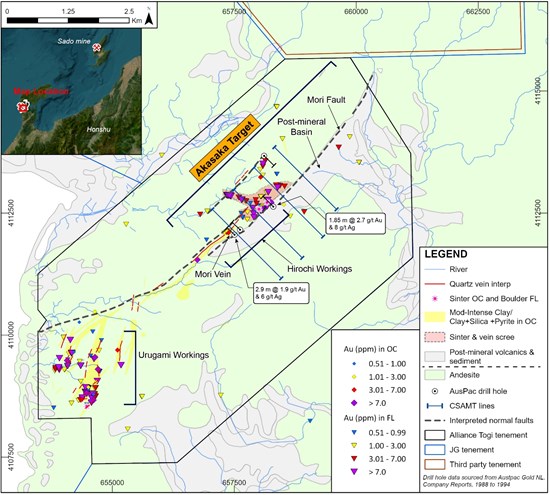
Task: Click the scale bar at top left
Action: [68, 20]
